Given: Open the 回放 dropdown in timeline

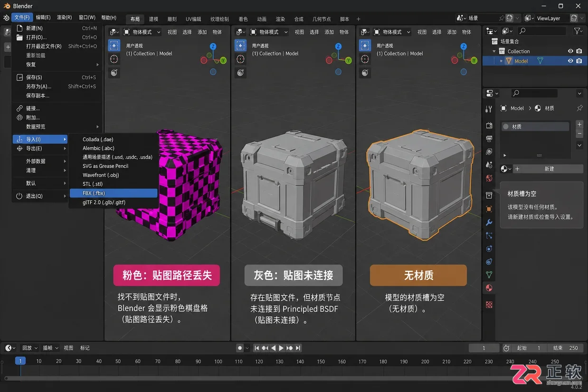Looking at the screenshot, I should 30,348.
